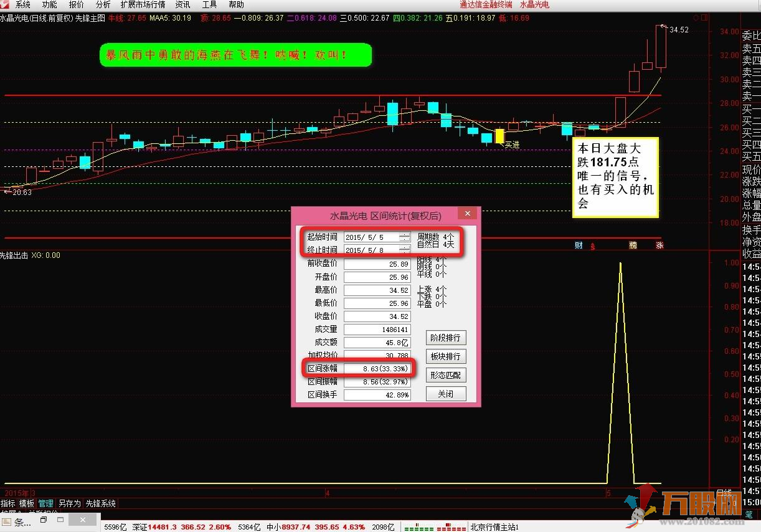Click the yellow note box 本日大盘大跌
This screenshot has width=761, height=532.
point(615,176)
